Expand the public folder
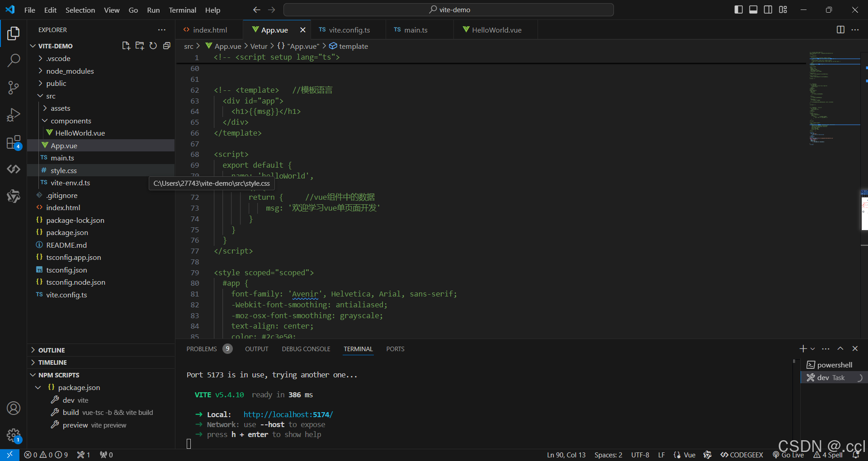The height and width of the screenshot is (461, 868). 101,84
